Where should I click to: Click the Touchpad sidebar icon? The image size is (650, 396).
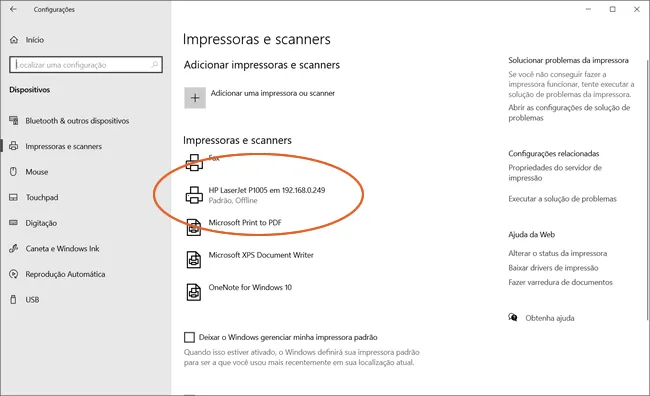[14, 197]
